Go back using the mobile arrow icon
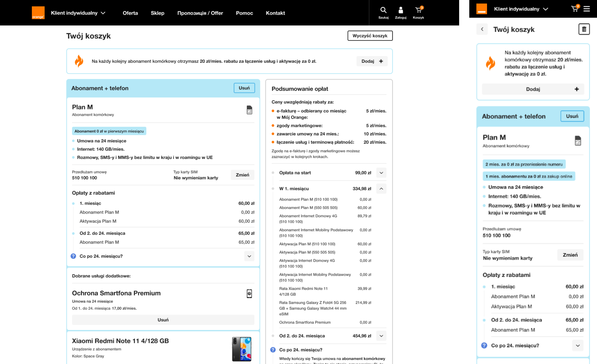Viewport: 597px width, 364px height. [x=482, y=29]
